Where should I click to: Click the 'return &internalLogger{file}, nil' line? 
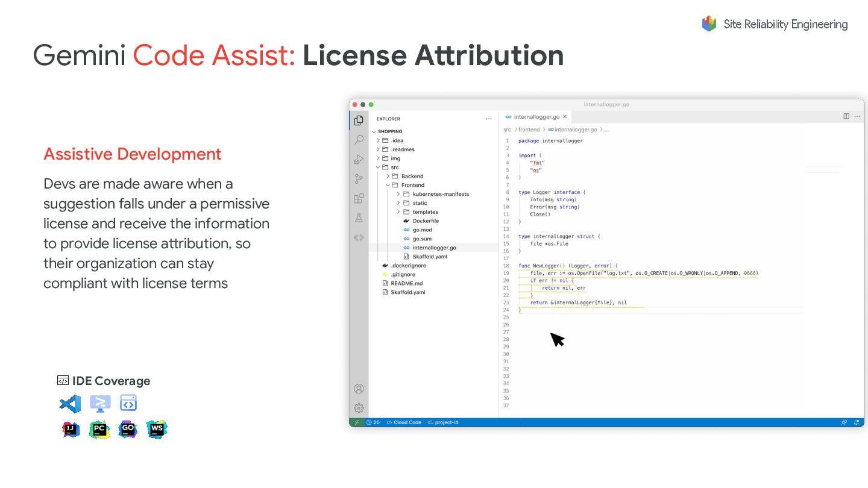coord(578,302)
